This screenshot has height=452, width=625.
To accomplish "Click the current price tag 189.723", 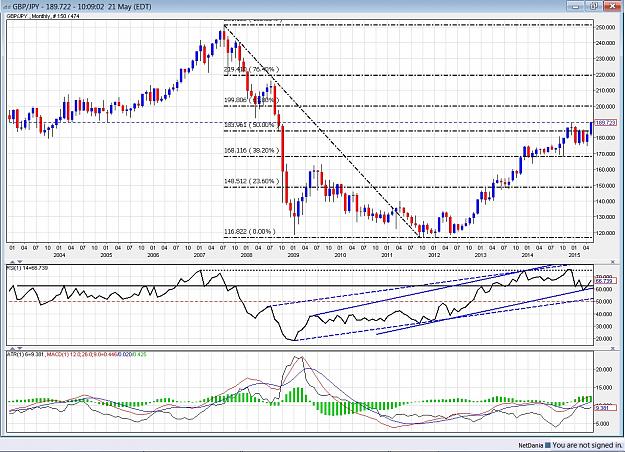I will click(x=605, y=123).
